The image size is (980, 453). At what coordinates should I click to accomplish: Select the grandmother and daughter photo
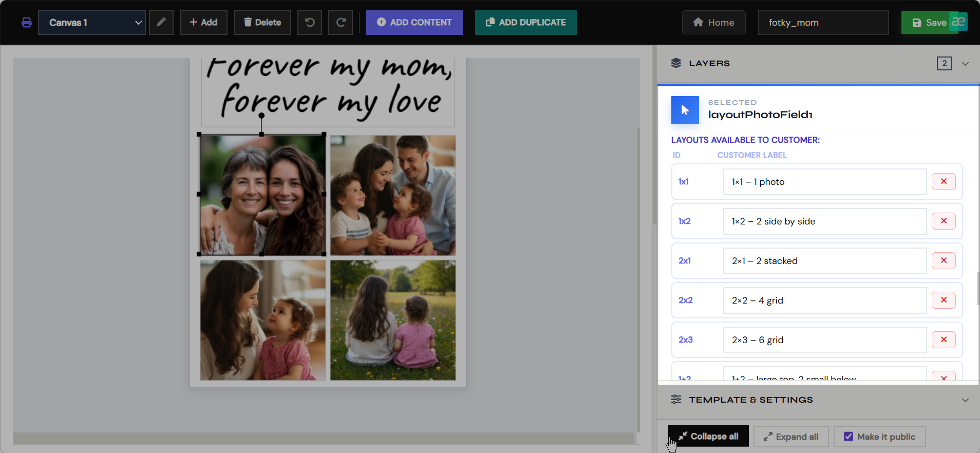pyautogui.click(x=262, y=195)
